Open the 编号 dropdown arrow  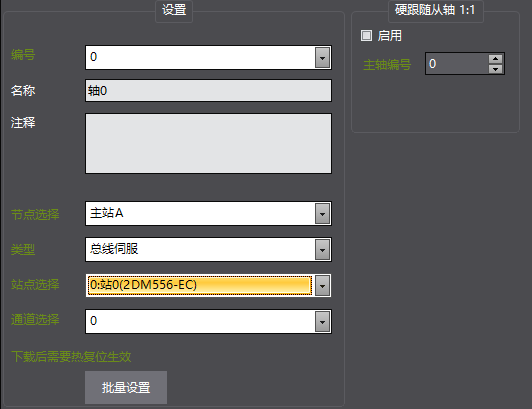[x=322, y=57]
